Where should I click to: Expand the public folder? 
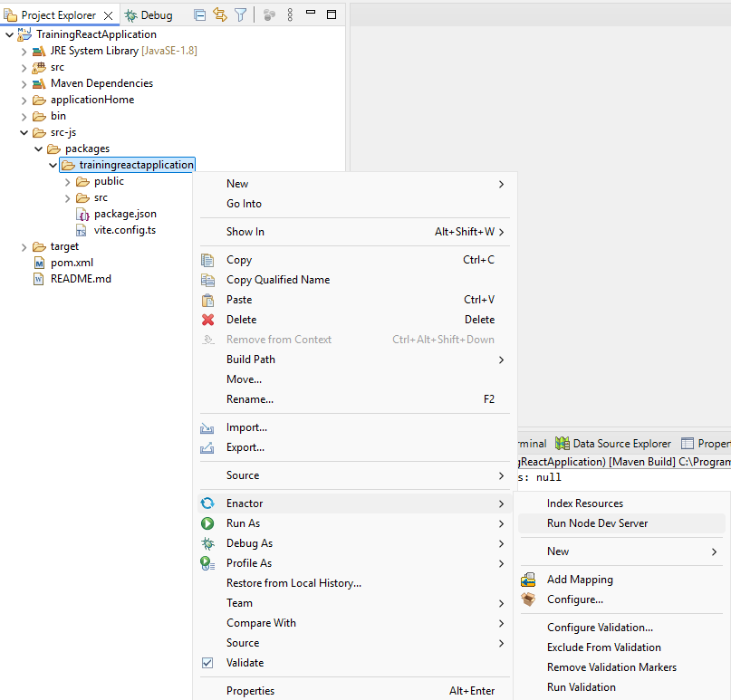coord(68,181)
